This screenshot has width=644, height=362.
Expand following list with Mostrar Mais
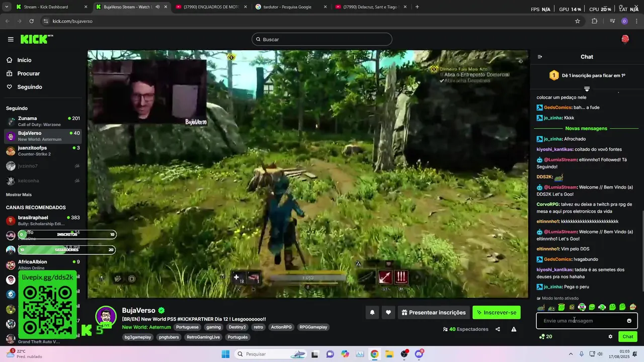coord(19,195)
